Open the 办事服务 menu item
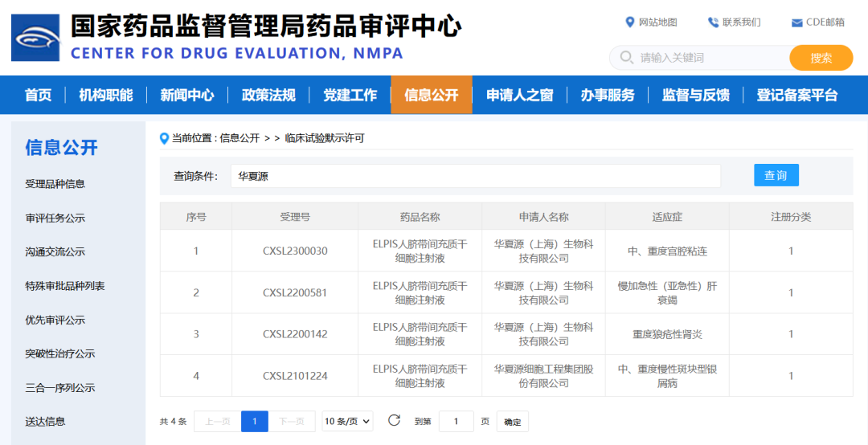 [x=608, y=95]
